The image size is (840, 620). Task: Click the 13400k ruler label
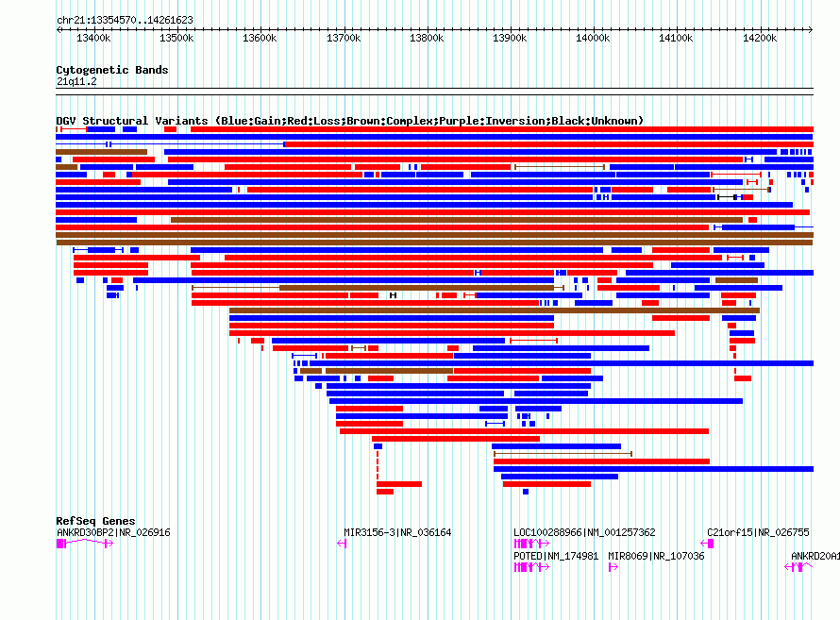tap(93, 38)
